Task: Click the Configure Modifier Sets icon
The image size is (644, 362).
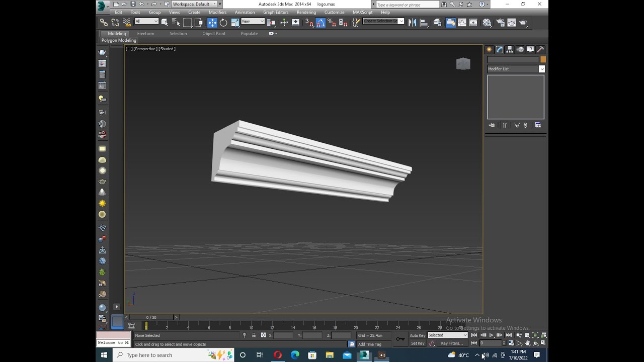Action: (x=538, y=125)
